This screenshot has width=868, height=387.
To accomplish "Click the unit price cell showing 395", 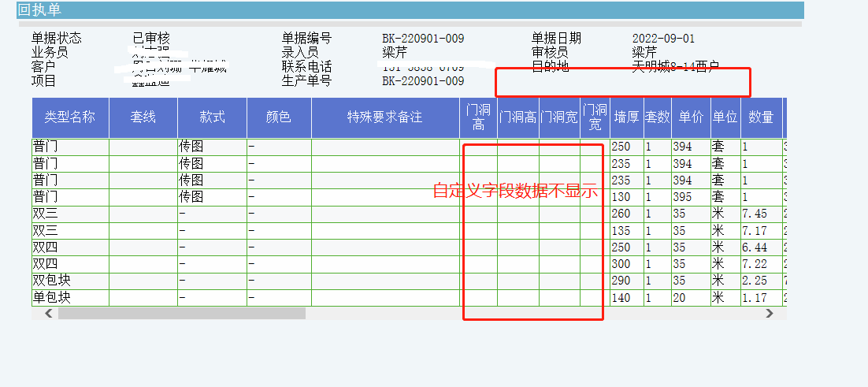I will pyautogui.click(x=683, y=197).
